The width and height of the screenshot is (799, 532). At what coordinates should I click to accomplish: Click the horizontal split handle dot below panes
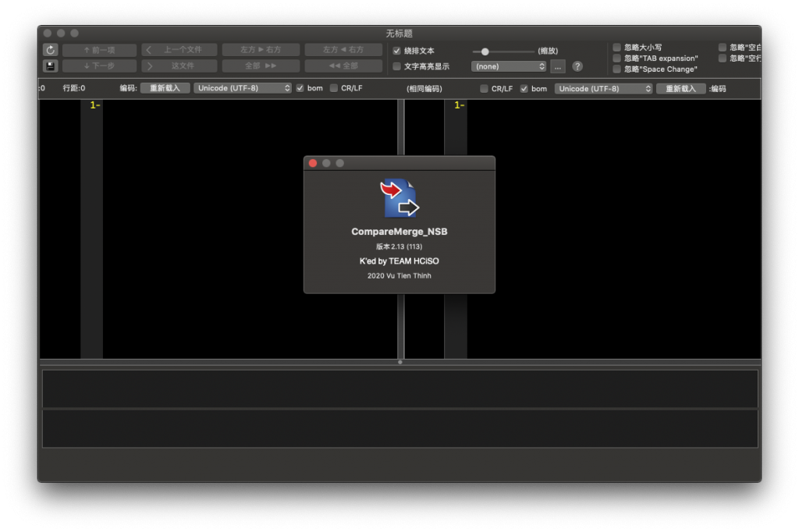tap(400, 362)
